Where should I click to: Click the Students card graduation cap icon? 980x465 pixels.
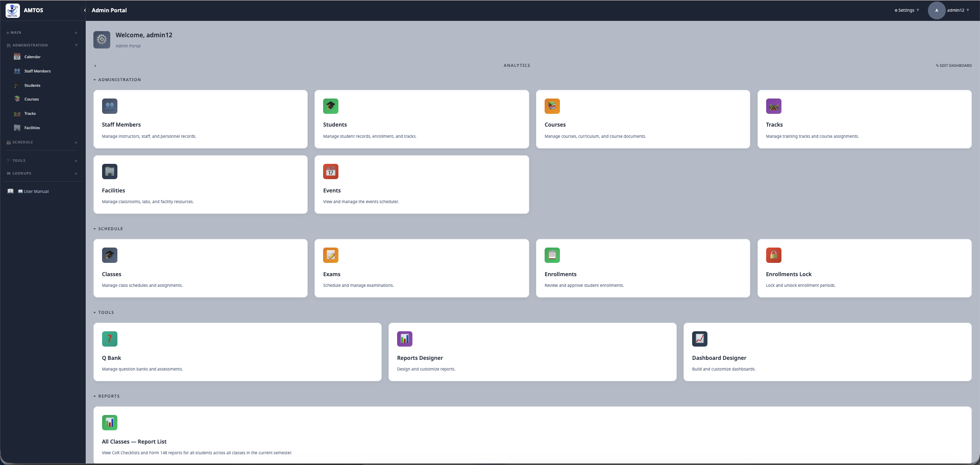[331, 106]
